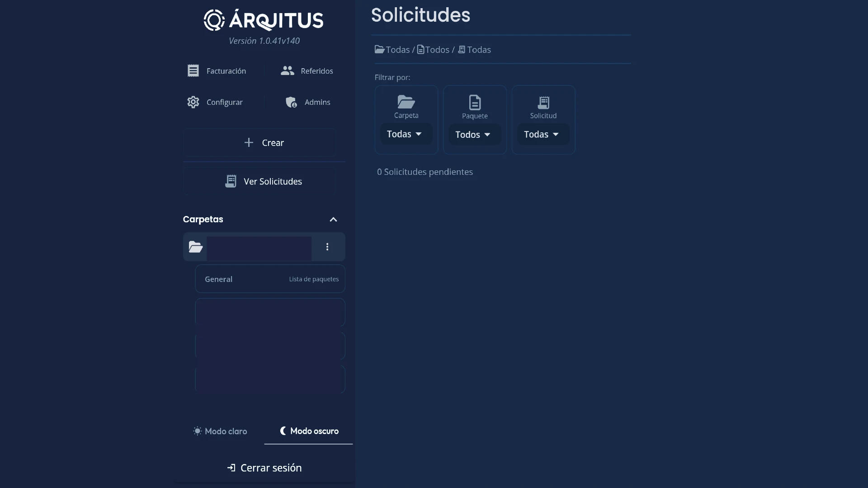
Task: Click the Configurar menu label
Action: [x=224, y=102]
